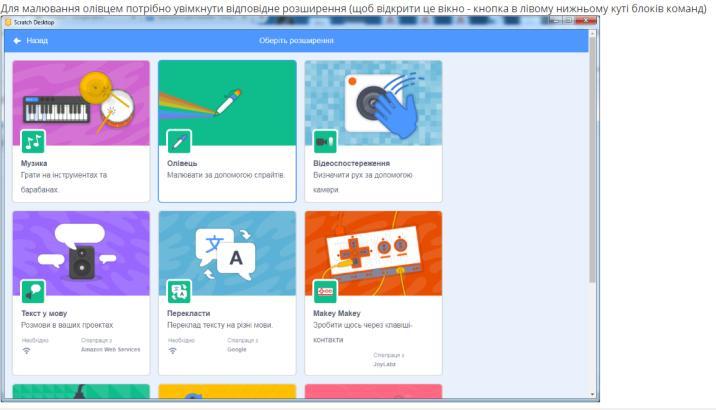Click the Олівець extension title
This screenshot has width=716, height=410.
pos(182,163)
